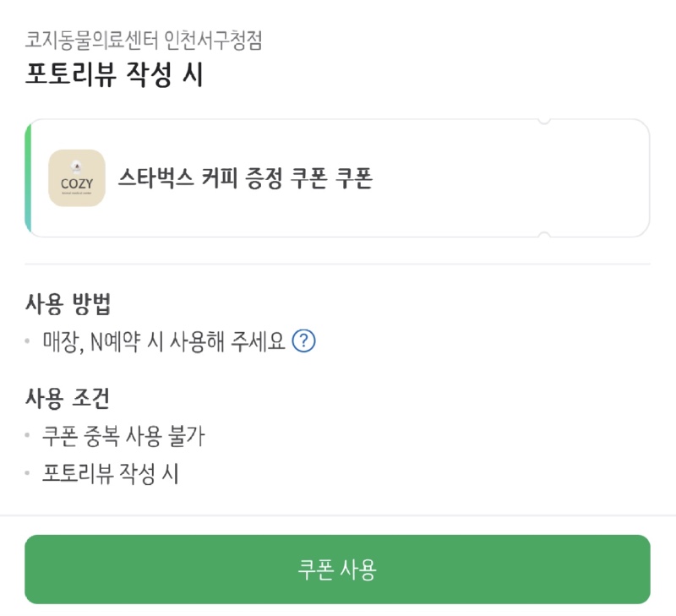Click the 매장, N예약 시 사용해 주세요 text

[x=164, y=341]
